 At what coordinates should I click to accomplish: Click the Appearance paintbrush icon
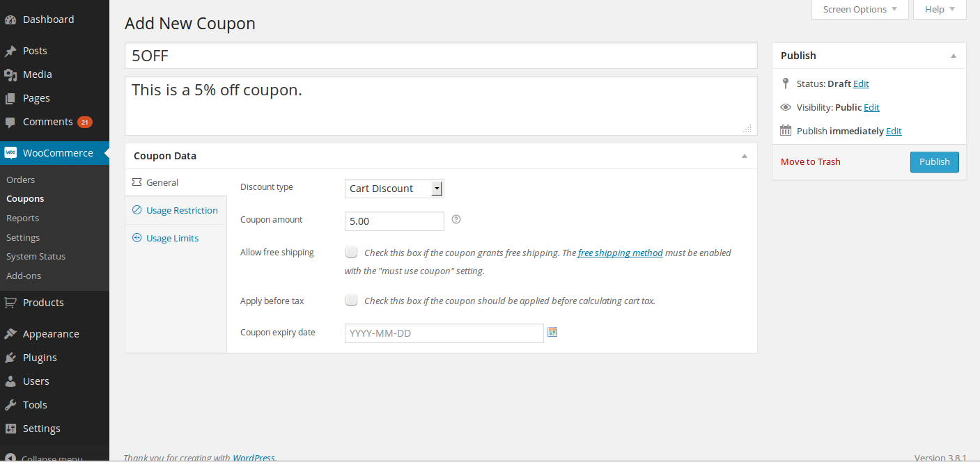[10, 334]
